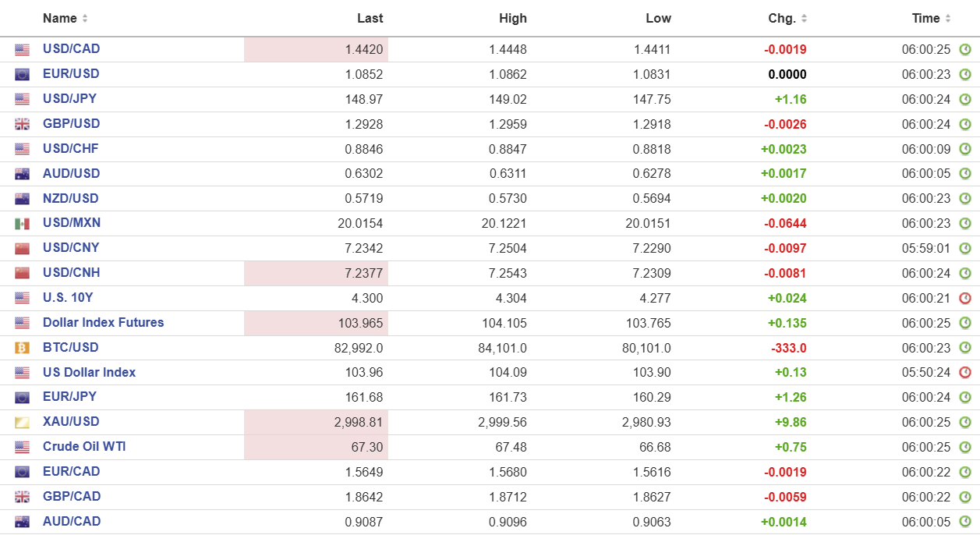Click the green clock icon on USD/CAD row

(964, 50)
